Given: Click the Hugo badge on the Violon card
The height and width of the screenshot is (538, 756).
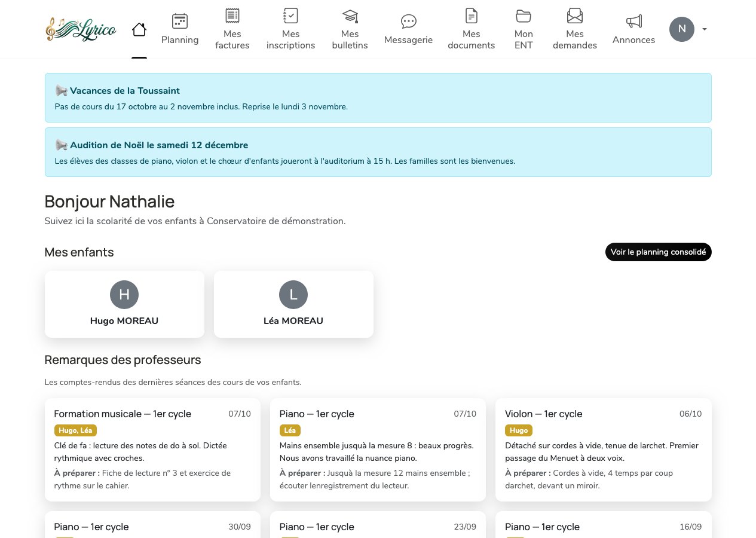Looking at the screenshot, I should tap(519, 430).
